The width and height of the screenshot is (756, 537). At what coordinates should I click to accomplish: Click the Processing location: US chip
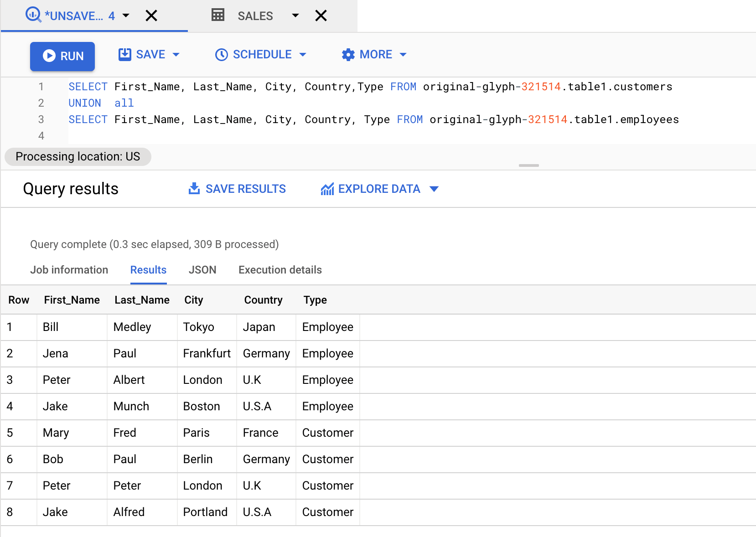[x=78, y=156]
